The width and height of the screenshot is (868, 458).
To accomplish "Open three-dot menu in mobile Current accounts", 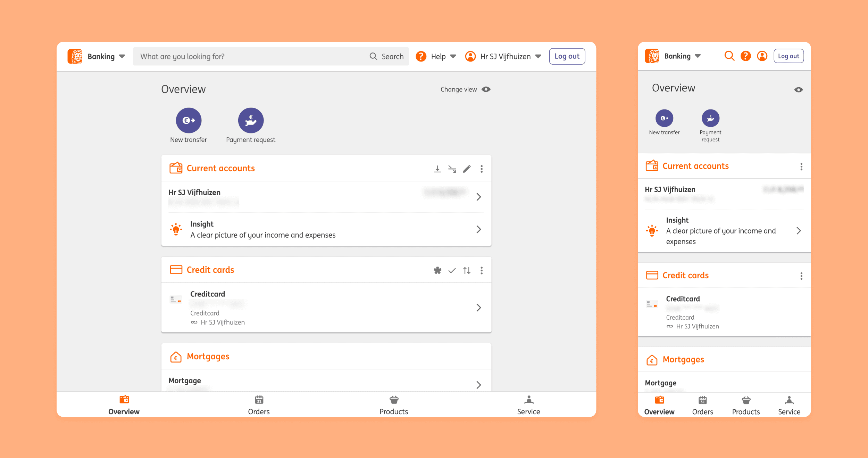I will (x=801, y=166).
